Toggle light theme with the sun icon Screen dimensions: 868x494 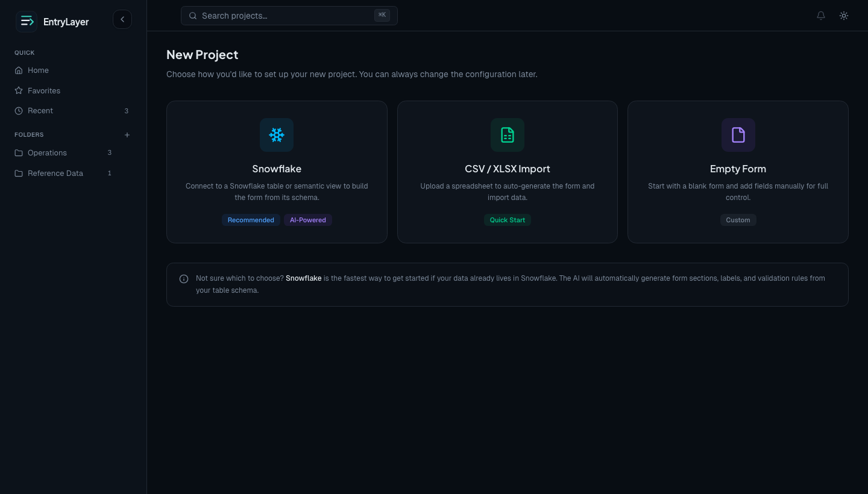(x=844, y=16)
